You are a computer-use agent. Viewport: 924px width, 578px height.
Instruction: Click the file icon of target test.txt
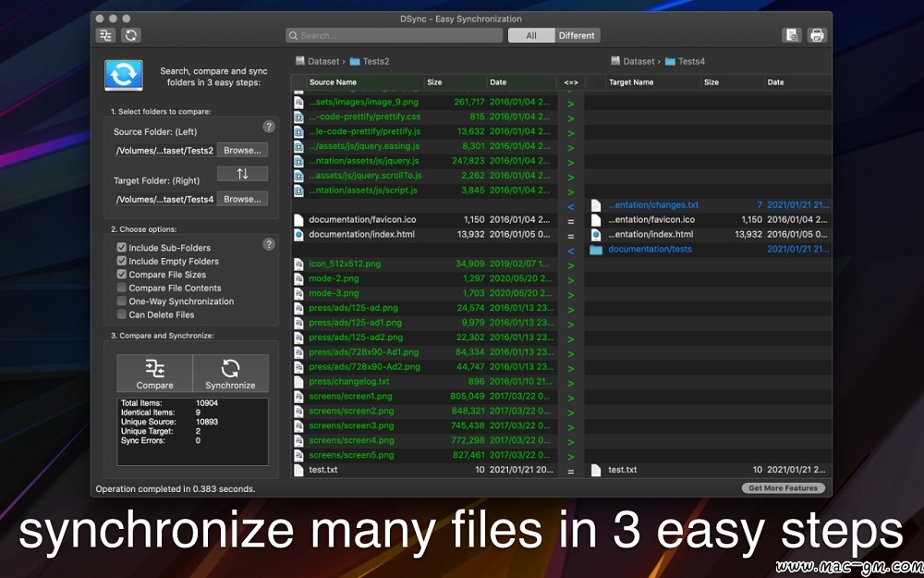tap(596, 470)
